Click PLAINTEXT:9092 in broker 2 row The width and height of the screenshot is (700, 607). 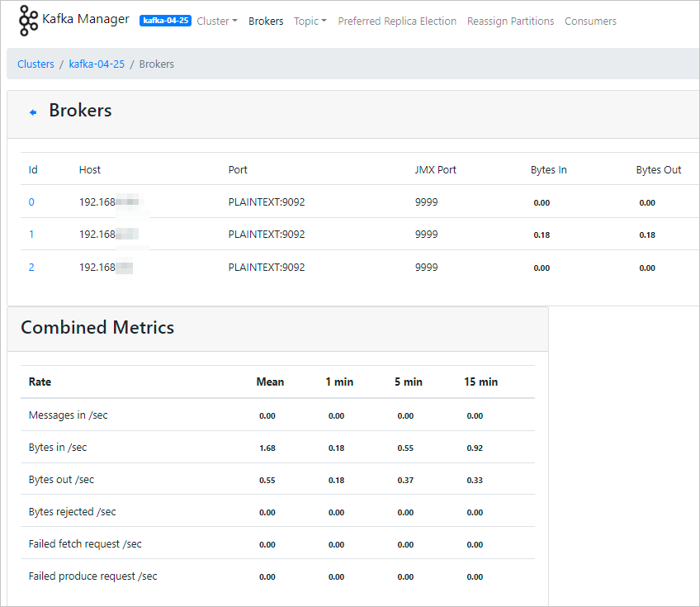pos(267,267)
